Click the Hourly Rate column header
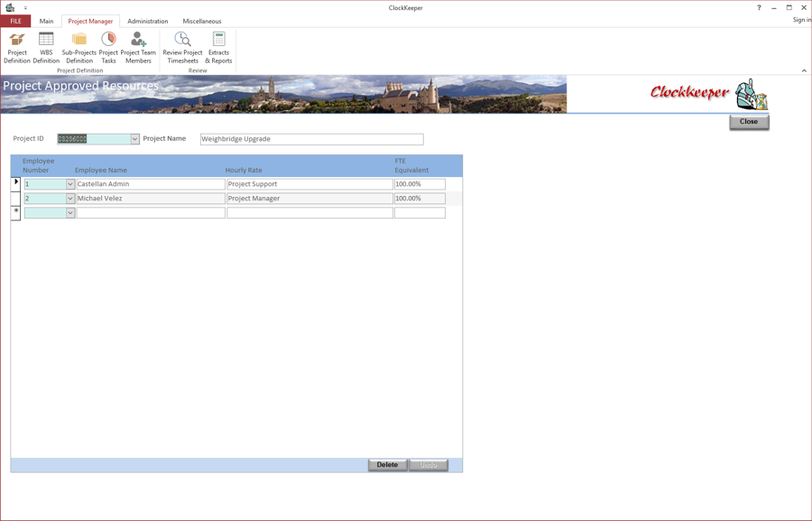Screen dimensions: 812x521 pos(244,170)
